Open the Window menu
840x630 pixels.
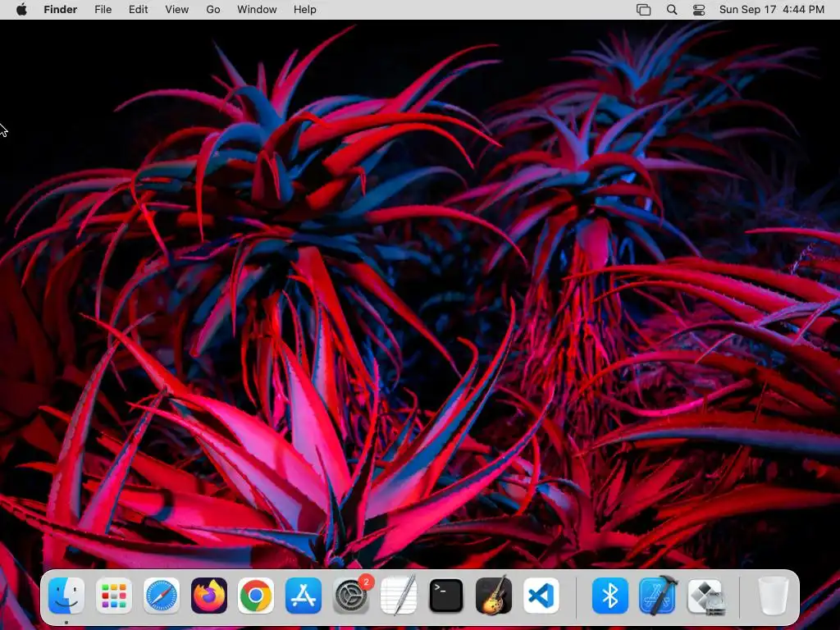[x=257, y=10]
